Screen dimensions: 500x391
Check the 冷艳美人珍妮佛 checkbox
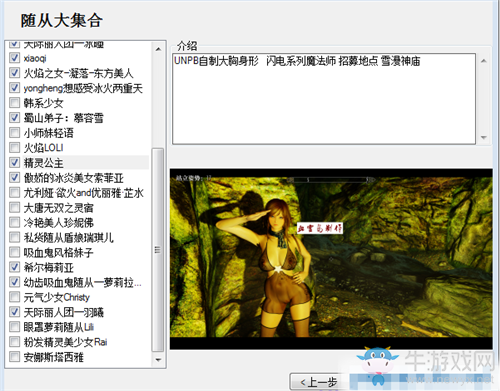pyautogui.click(x=14, y=222)
